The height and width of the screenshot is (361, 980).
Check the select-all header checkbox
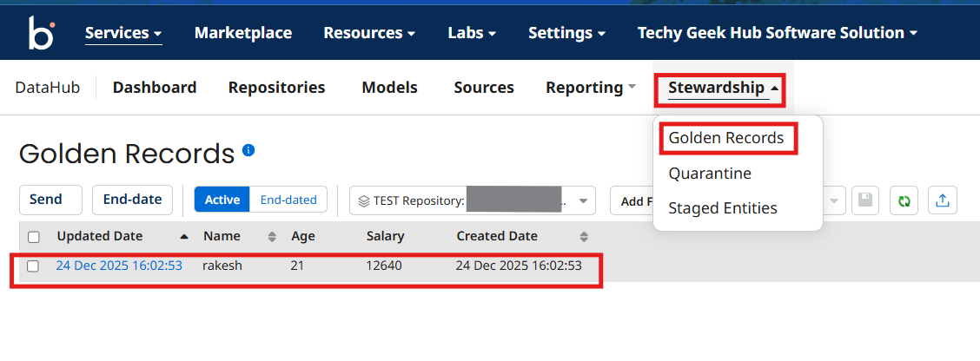pos(34,237)
